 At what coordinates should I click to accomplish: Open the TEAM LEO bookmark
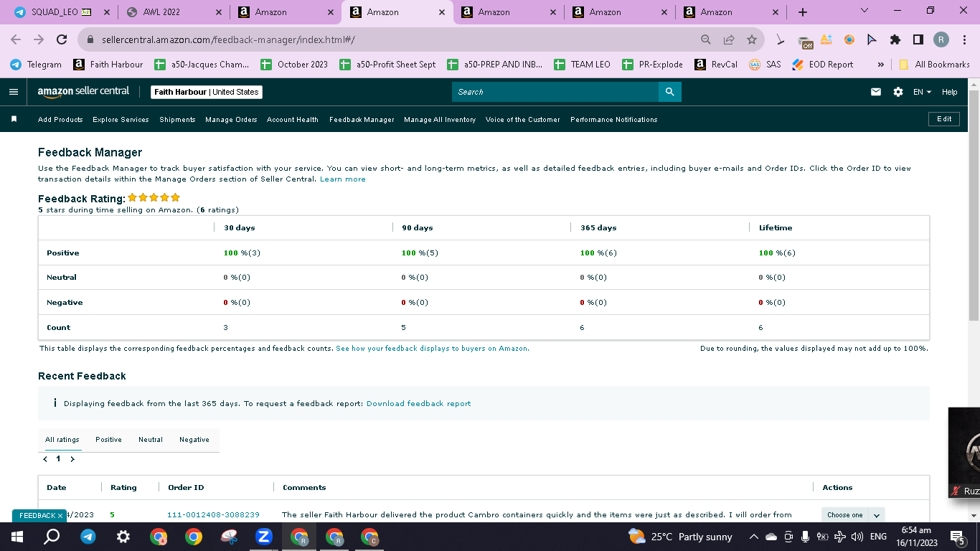[x=582, y=65]
